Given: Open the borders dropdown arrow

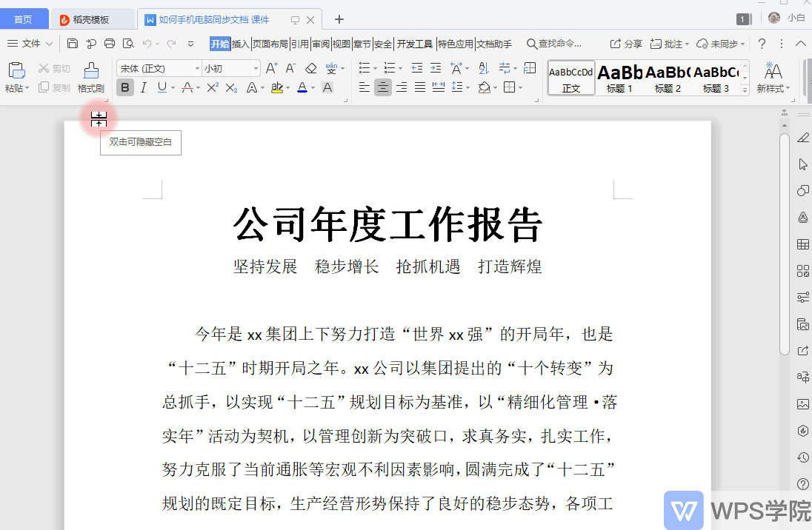Looking at the screenshot, I should (520, 88).
